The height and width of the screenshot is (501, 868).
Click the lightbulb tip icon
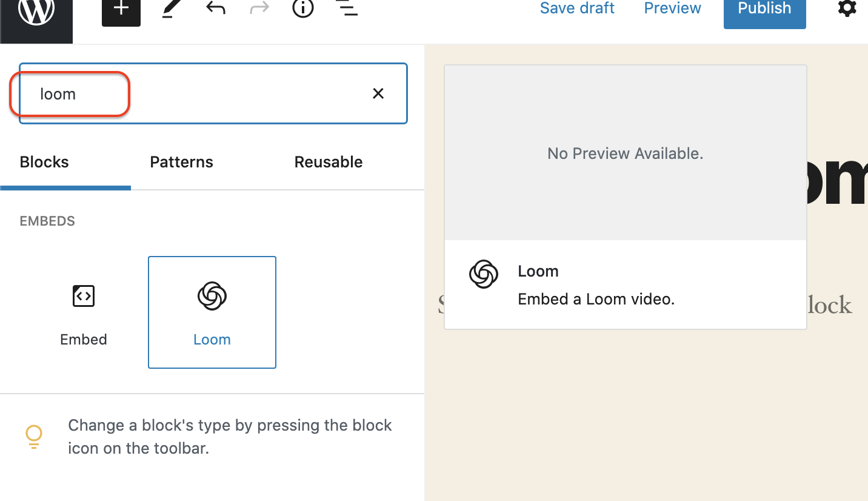(x=34, y=437)
